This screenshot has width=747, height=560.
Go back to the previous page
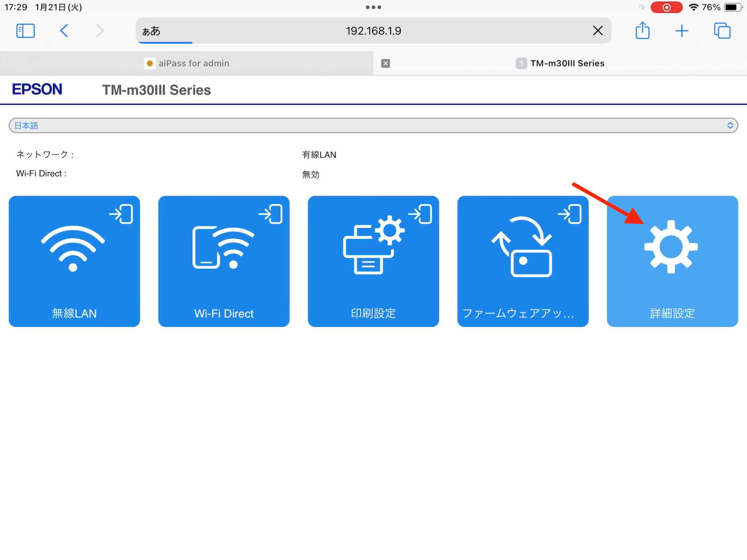[x=64, y=31]
